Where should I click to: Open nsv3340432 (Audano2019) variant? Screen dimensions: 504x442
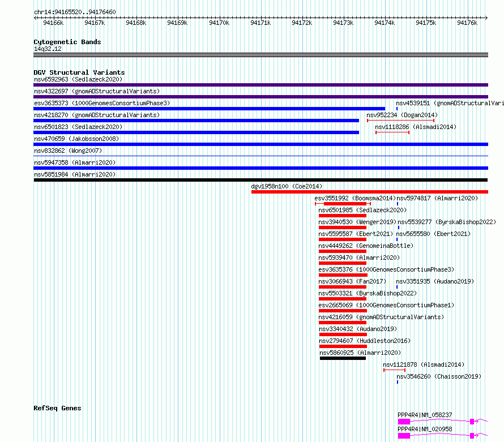358,329
